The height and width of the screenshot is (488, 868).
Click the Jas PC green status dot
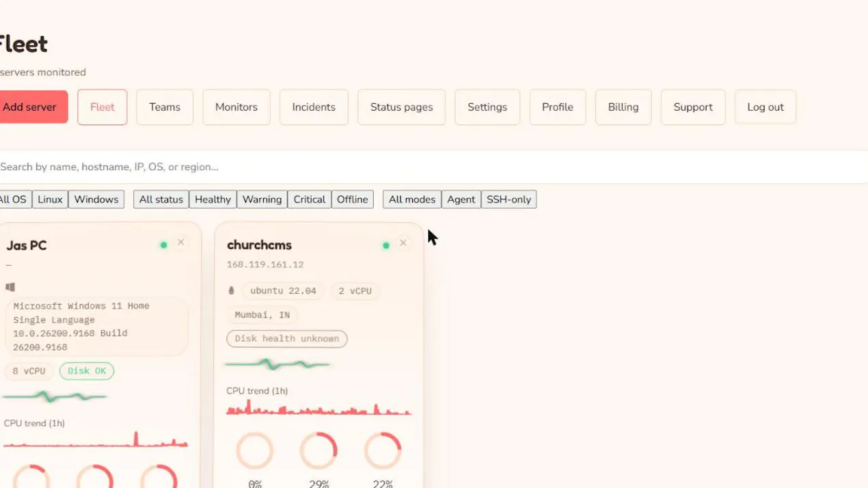click(163, 245)
